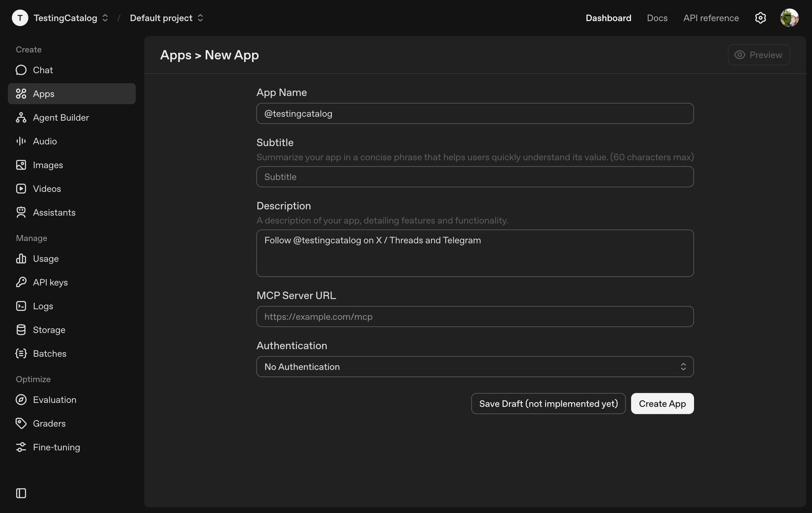The height and width of the screenshot is (513, 812).
Task: Open the Chat section
Action: (43, 70)
